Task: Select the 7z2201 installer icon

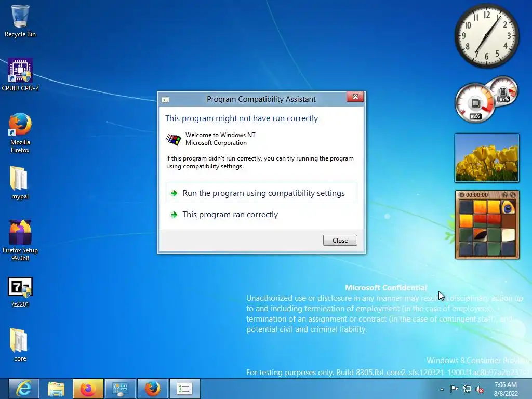Action: [20, 292]
